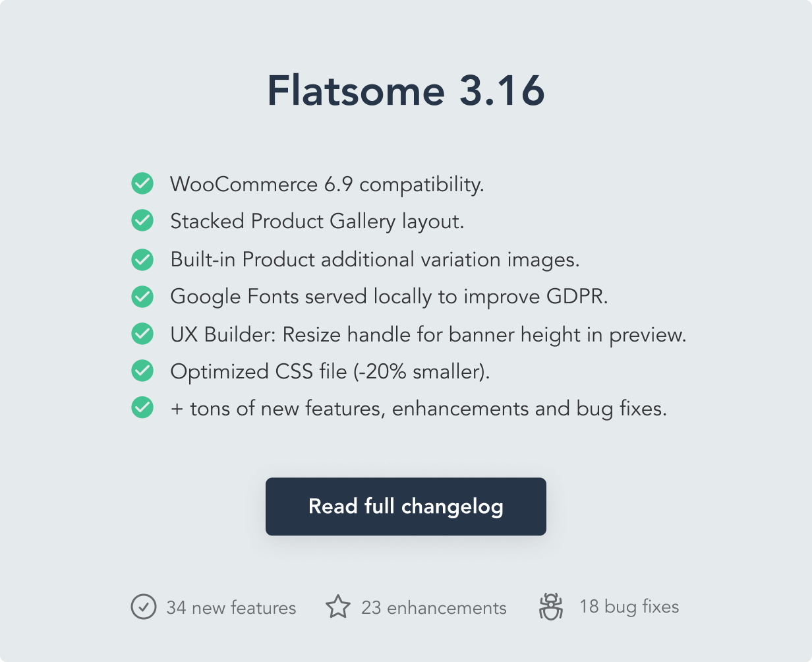Click the Read full changelog button
Image resolution: width=812 pixels, height=662 pixels.
(405, 506)
